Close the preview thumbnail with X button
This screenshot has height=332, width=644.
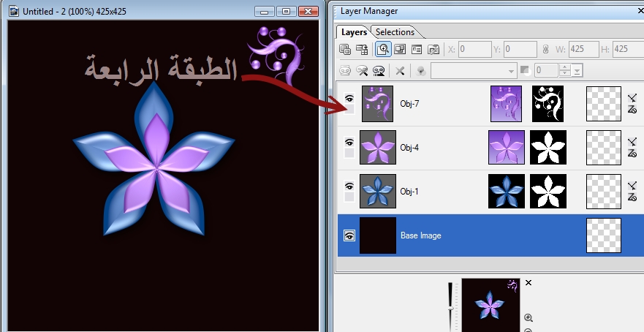[529, 283]
